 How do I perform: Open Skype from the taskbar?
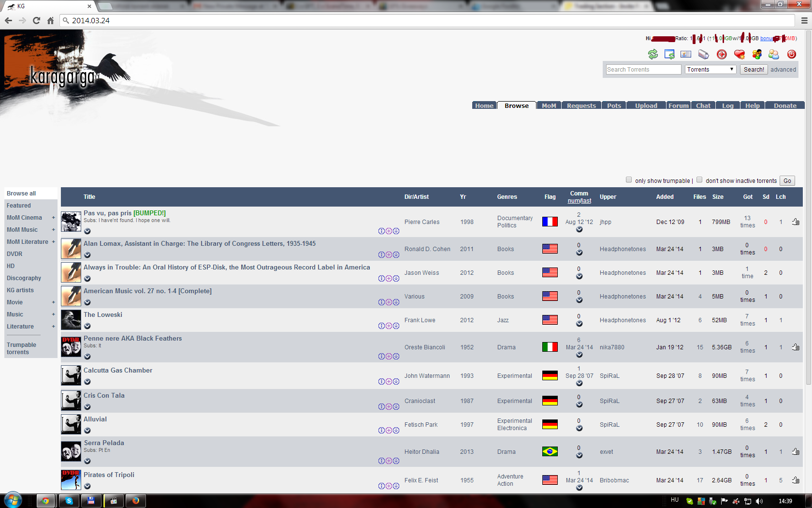69,501
